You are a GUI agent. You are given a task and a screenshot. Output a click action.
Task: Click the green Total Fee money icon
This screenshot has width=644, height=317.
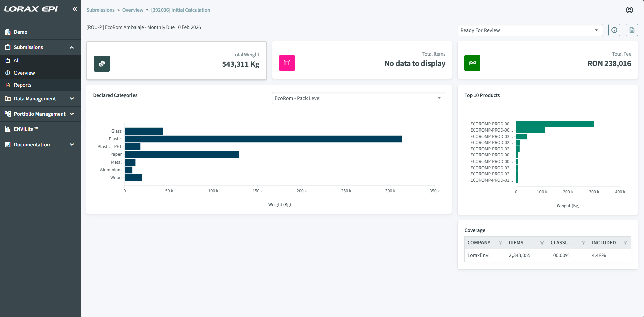pos(472,63)
